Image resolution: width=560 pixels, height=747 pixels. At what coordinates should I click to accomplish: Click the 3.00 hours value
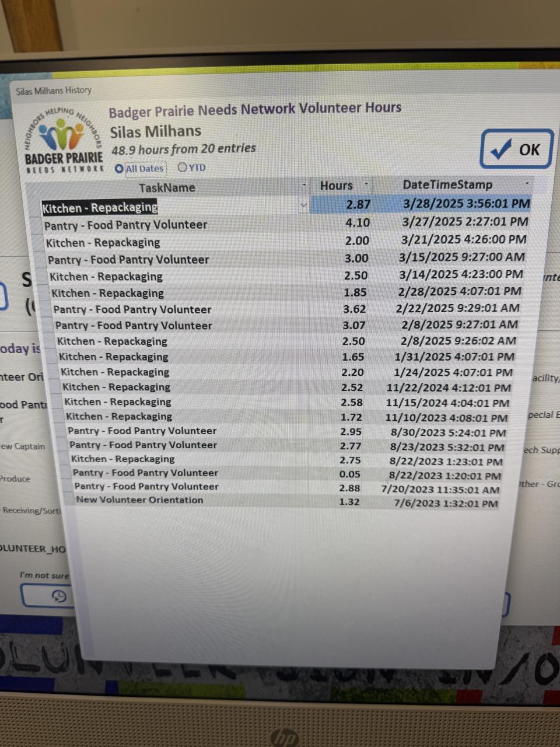[356, 258]
